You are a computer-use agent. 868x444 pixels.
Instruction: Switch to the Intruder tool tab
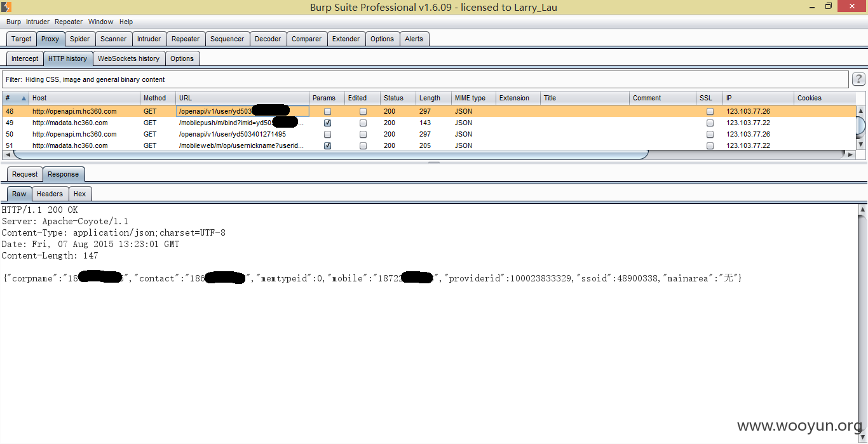tap(149, 39)
